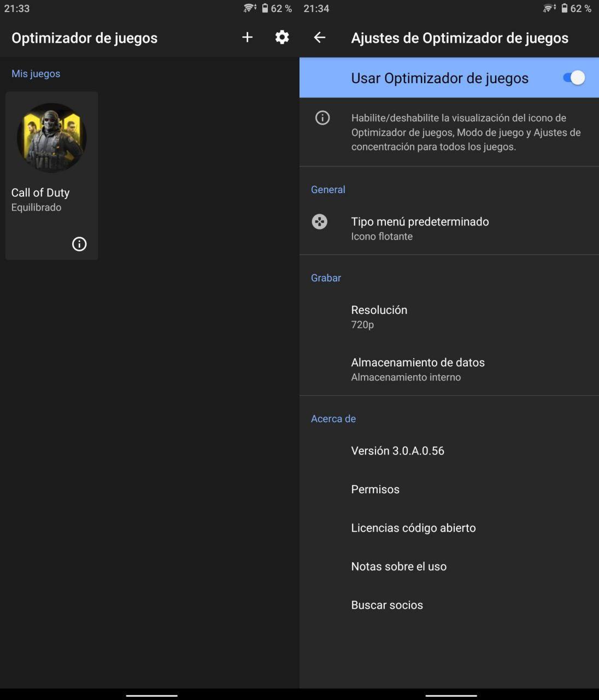This screenshot has width=599, height=700.
Task: Tap the gamepad icon next to Tipo menú
Action: coord(320,221)
